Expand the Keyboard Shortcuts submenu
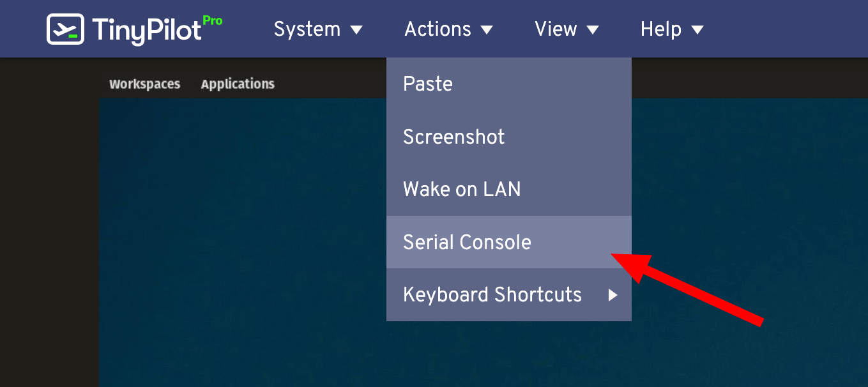The image size is (868, 387). 492,295
